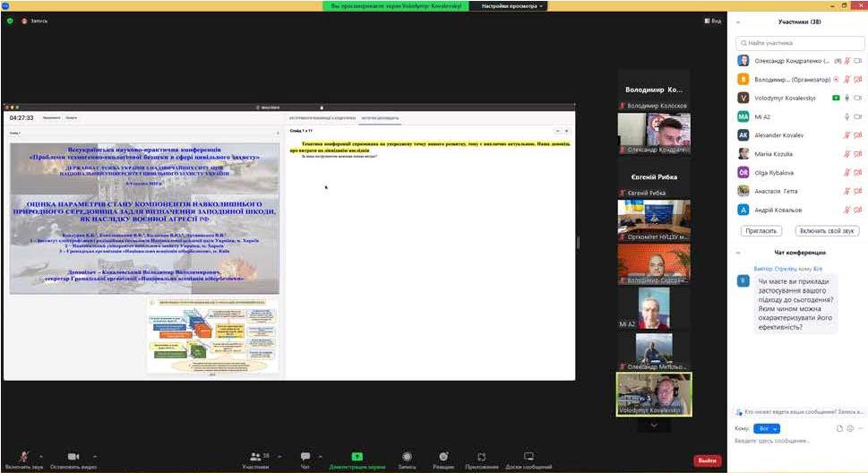Unmute the microphone in the bottom toolbar
Screen dimensions: 868x473
23,457
